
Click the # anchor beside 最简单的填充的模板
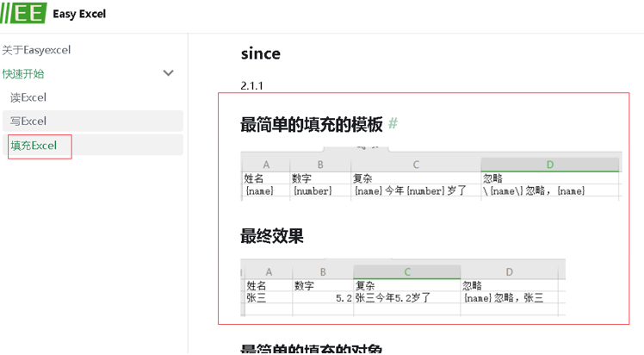393,123
